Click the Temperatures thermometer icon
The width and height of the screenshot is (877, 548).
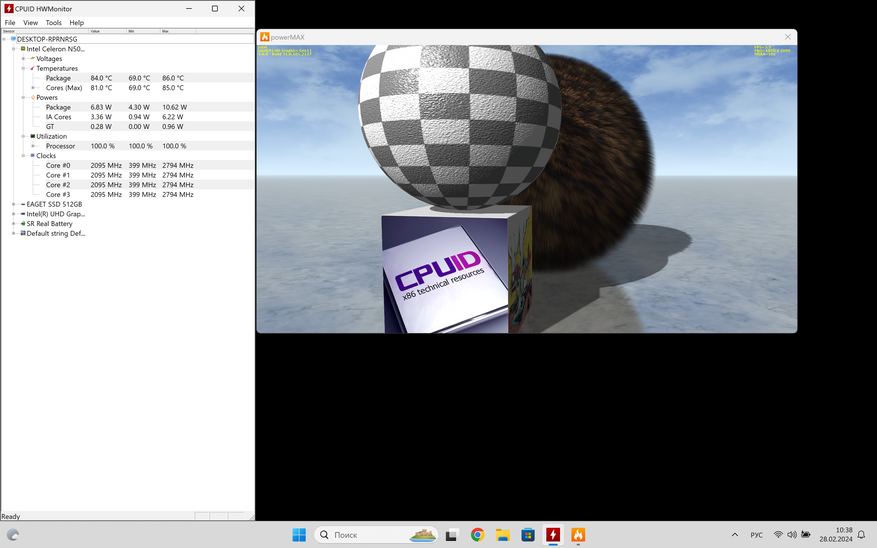(32, 68)
